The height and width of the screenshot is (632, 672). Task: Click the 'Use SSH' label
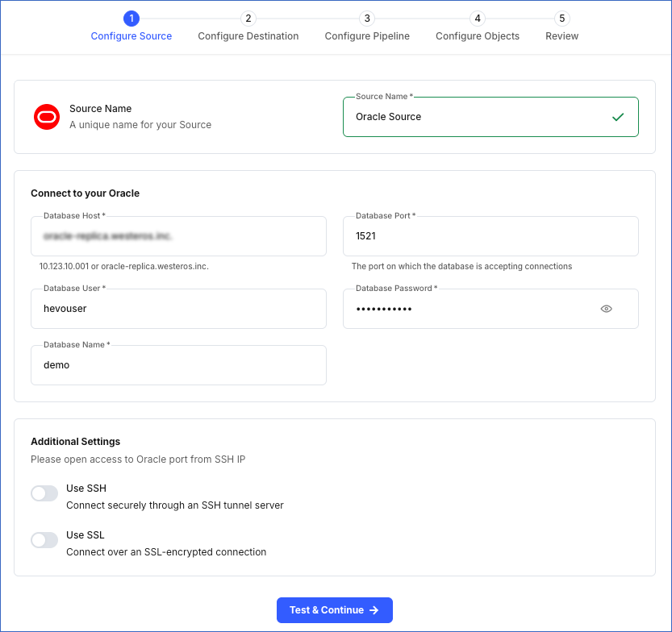86,489
